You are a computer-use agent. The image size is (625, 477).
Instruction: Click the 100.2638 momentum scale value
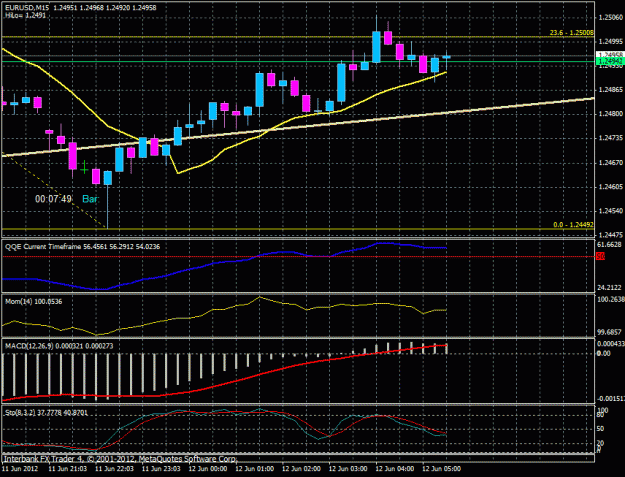tap(611, 300)
